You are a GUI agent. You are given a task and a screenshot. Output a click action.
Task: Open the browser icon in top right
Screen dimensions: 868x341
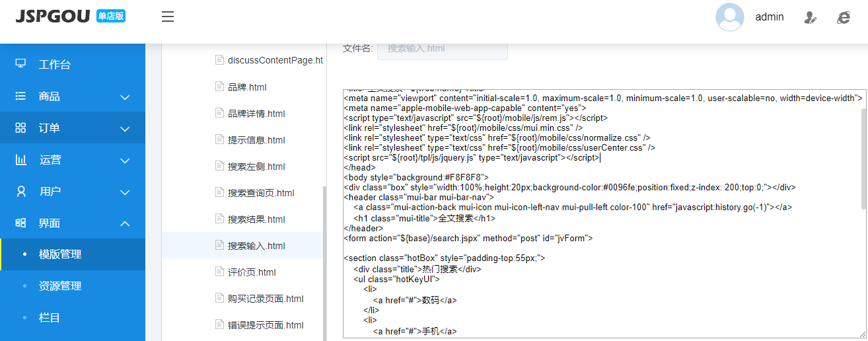coord(843,18)
